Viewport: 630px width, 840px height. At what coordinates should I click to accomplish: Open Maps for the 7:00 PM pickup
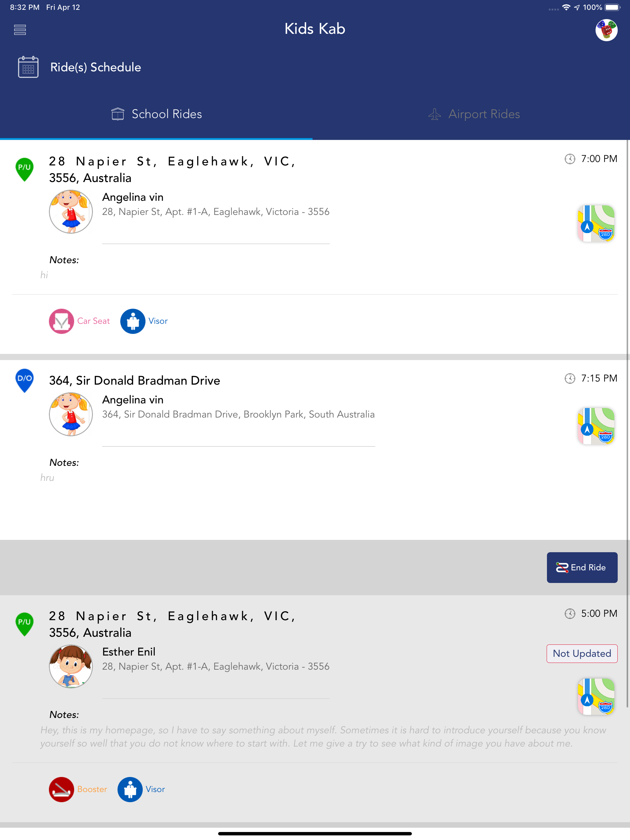(596, 224)
